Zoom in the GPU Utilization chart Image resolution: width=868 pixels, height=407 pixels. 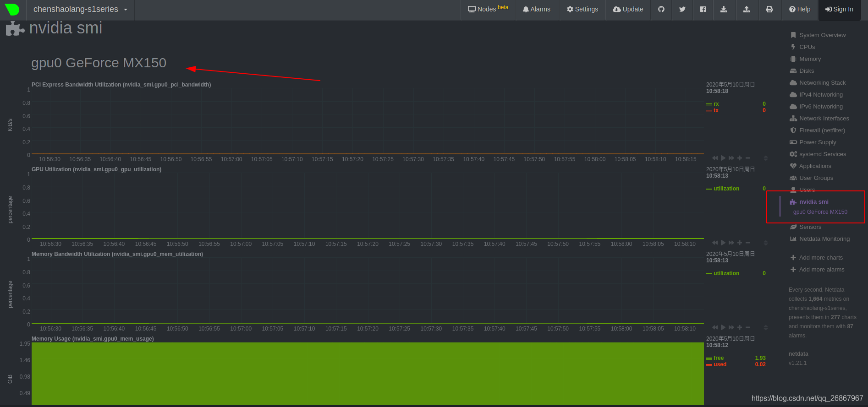[x=740, y=243]
